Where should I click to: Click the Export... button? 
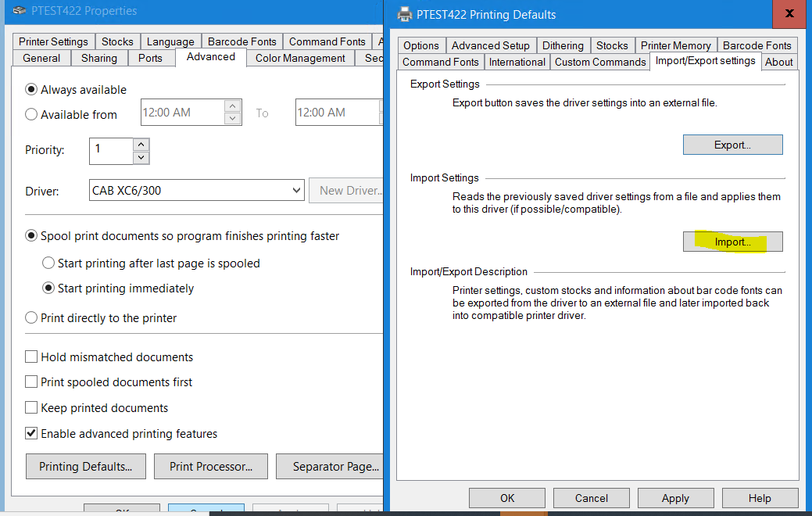pyautogui.click(x=732, y=145)
